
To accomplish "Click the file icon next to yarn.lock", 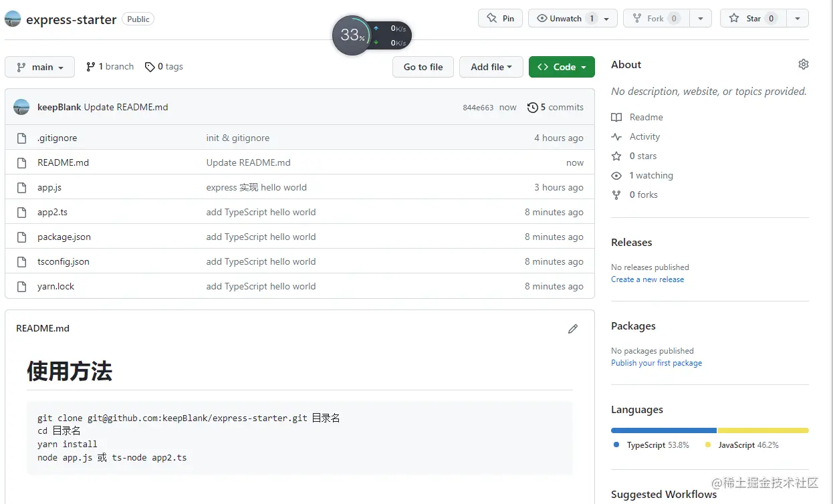I will 22,286.
